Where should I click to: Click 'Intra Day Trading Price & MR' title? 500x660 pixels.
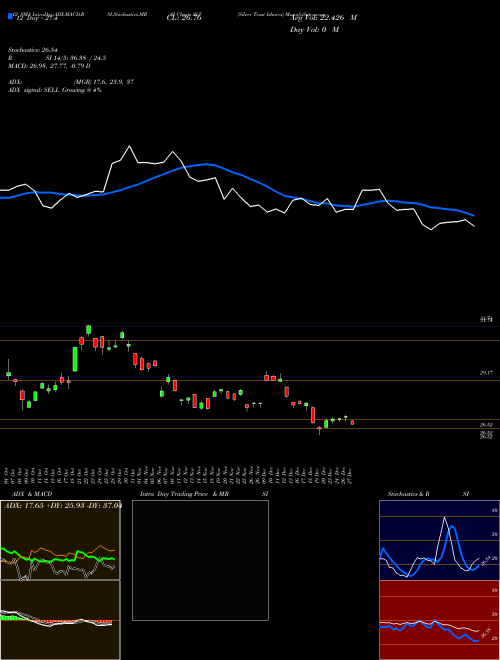click(184, 494)
